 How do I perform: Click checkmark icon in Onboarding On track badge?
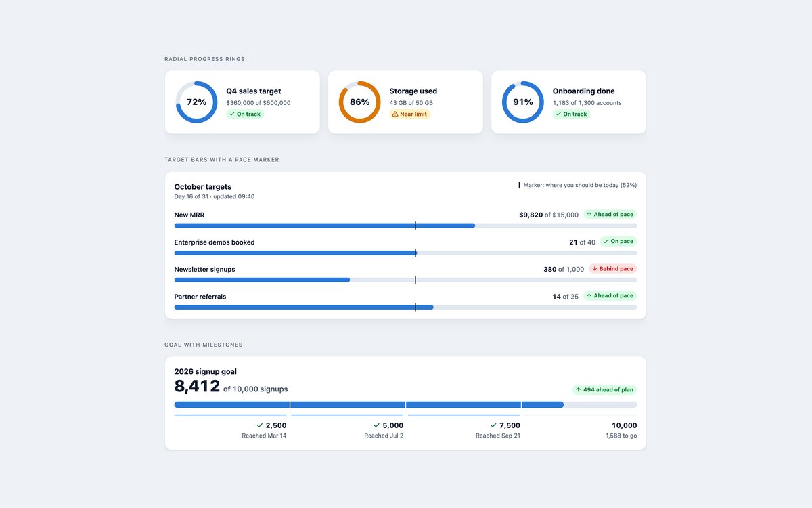click(558, 114)
